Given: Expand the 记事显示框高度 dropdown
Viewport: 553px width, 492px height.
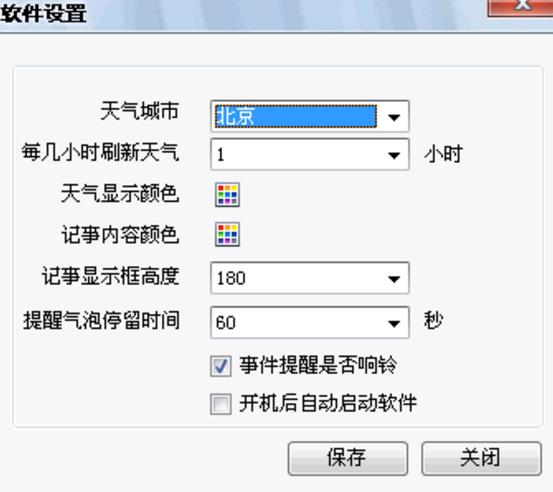Looking at the screenshot, I should point(394,278).
